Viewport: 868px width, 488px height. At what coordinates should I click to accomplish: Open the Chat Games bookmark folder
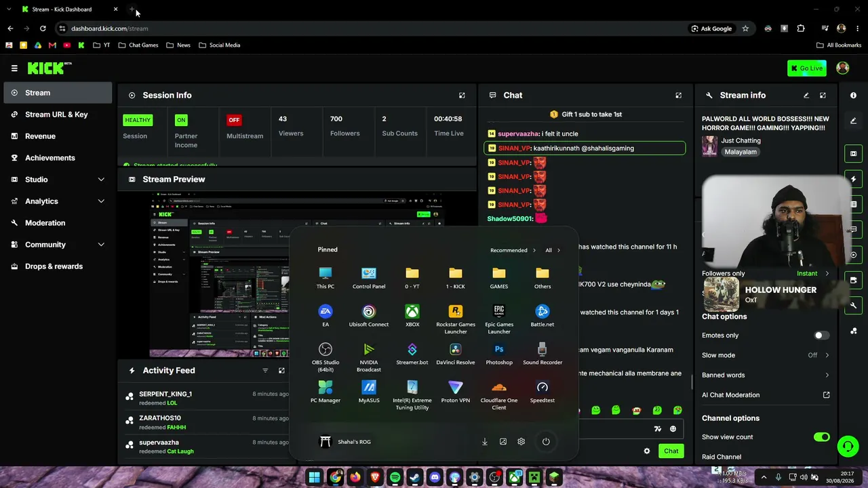point(138,45)
